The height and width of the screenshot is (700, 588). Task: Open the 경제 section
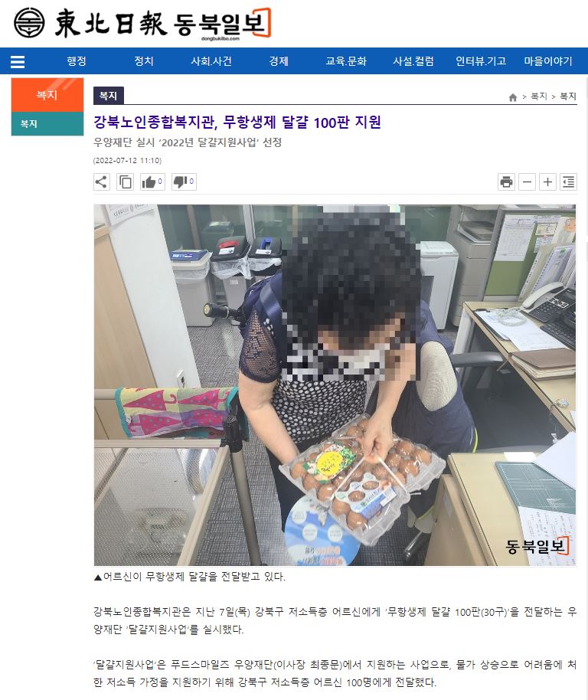(x=279, y=61)
